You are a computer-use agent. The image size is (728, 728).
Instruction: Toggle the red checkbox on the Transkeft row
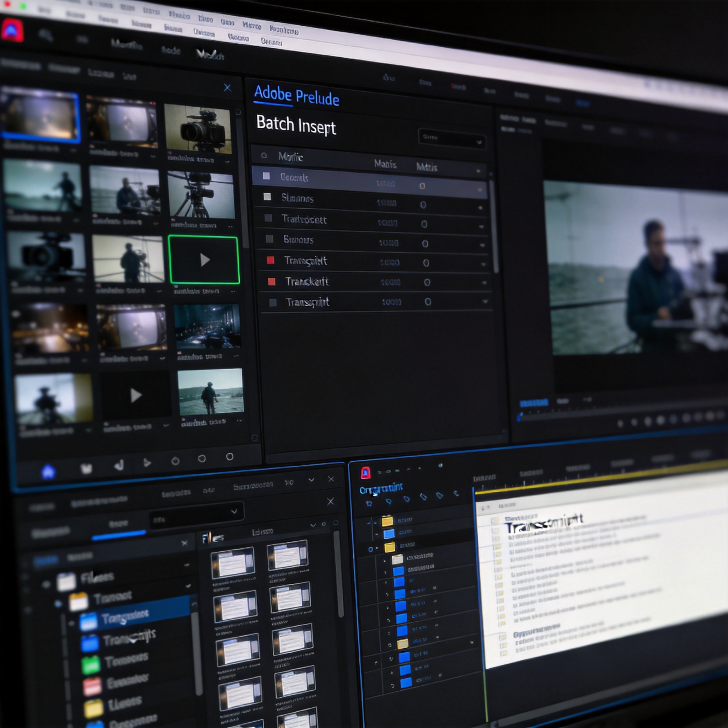tap(271, 282)
